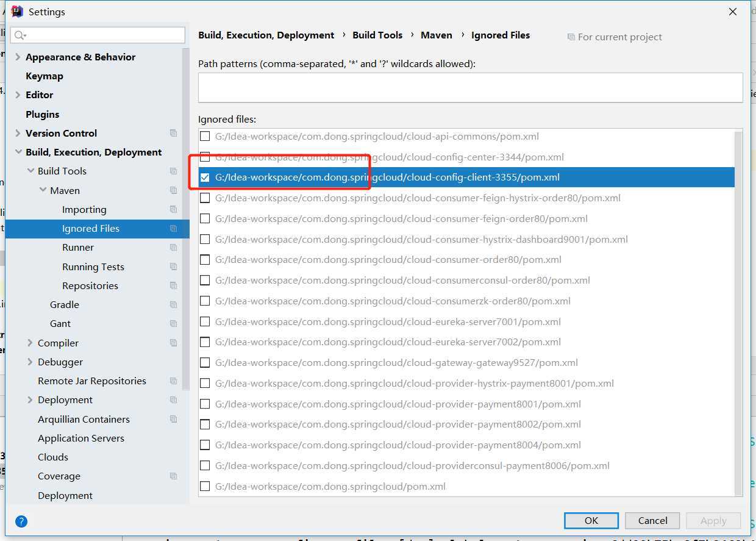Select Runner under Maven

pyautogui.click(x=78, y=247)
